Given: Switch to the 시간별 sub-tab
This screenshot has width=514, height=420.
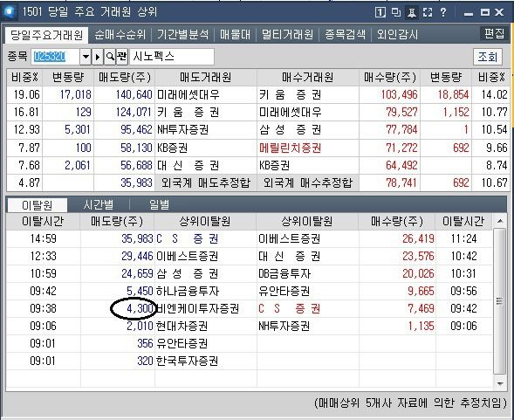Looking at the screenshot, I should click(x=99, y=204).
